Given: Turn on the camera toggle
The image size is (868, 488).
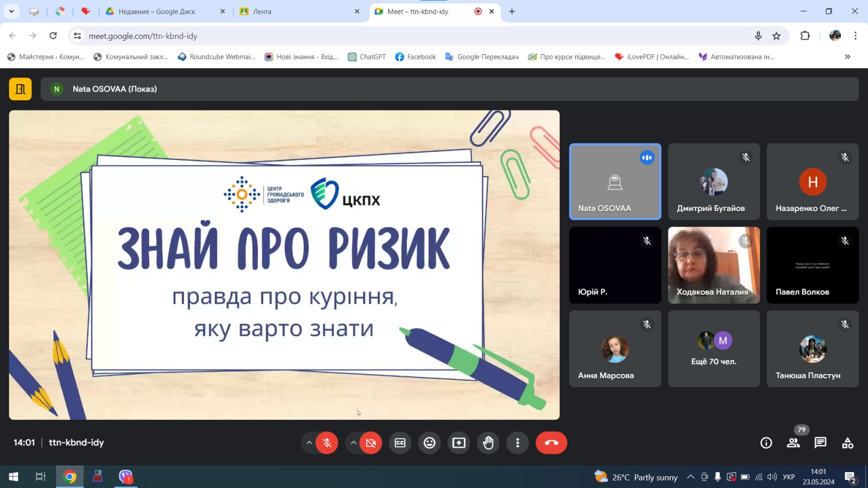Looking at the screenshot, I should click(x=371, y=443).
